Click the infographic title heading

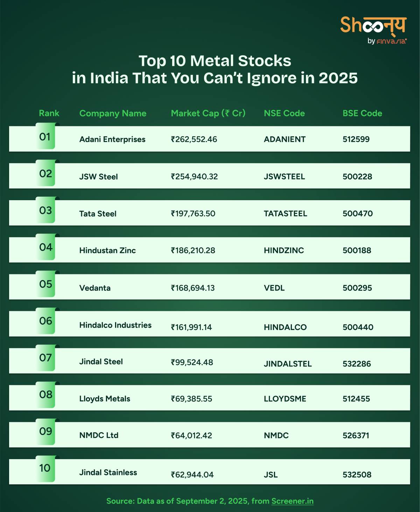click(x=215, y=69)
